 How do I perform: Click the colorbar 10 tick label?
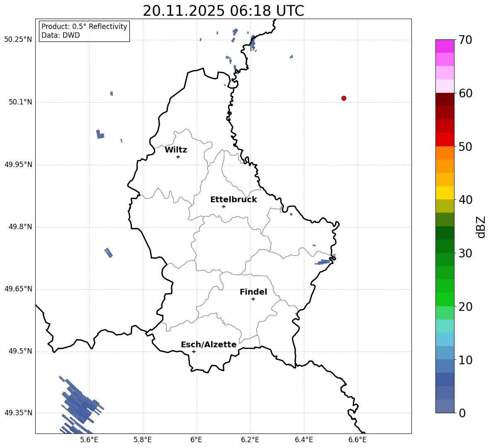pyautogui.click(x=465, y=360)
